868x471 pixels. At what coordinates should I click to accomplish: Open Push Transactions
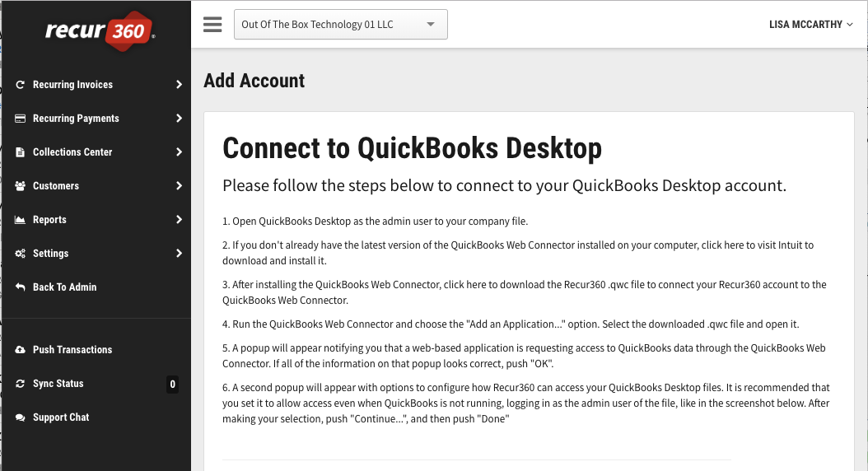pos(97,350)
